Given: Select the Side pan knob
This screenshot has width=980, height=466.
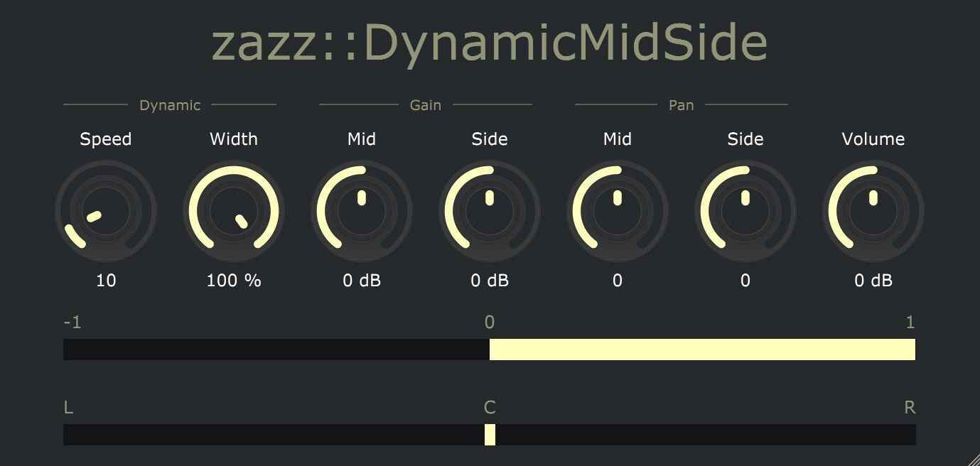Looking at the screenshot, I should pos(745,210).
